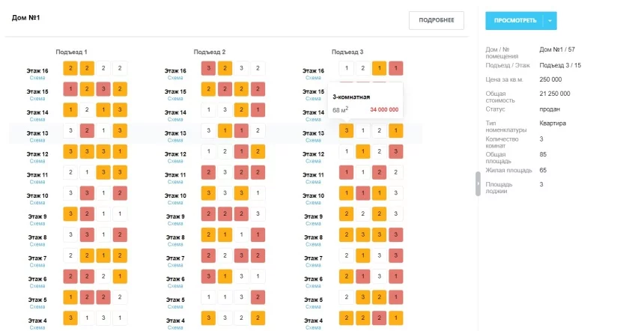Screen dimensions: 644x331
Task: Collapse the side panel with the gray handle
Action: pos(478,183)
